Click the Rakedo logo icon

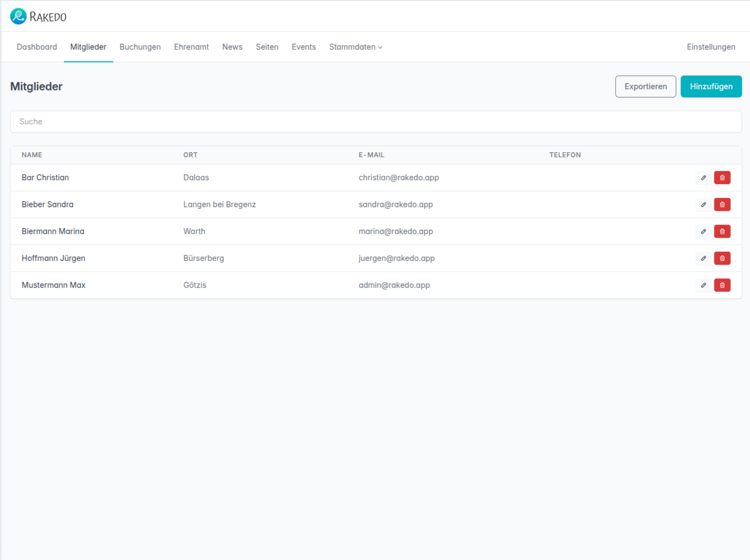pyautogui.click(x=18, y=16)
